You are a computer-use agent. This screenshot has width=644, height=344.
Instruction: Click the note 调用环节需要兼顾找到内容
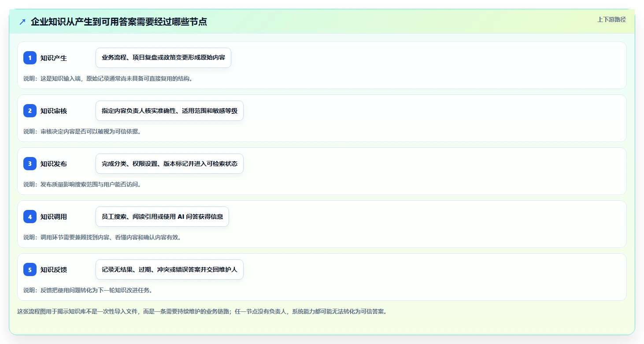point(102,237)
